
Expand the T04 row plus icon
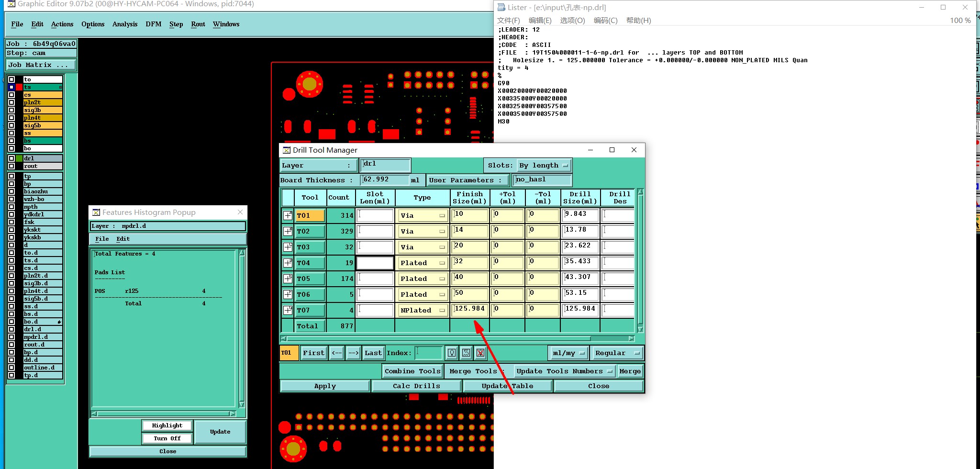point(288,263)
